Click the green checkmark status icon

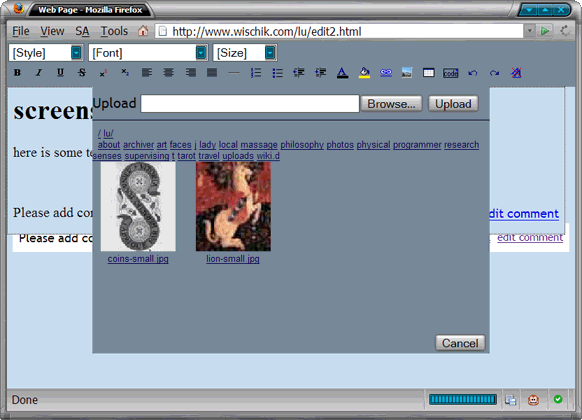point(558,399)
